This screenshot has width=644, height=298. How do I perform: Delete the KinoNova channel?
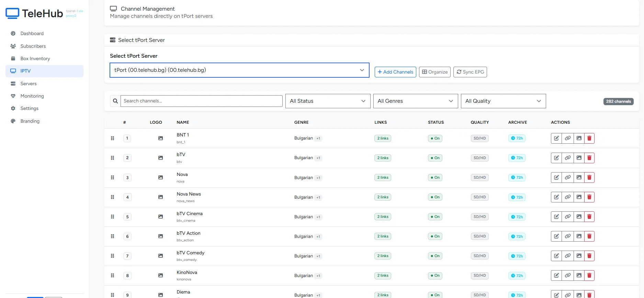pyautogui.click(x=589, y=275)
